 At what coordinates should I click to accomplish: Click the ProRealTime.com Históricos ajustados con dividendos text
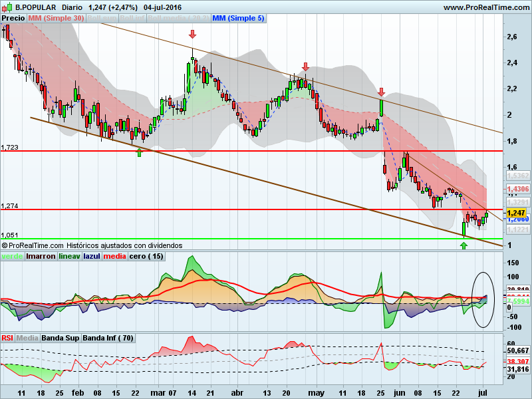click(x=92, y=245)
